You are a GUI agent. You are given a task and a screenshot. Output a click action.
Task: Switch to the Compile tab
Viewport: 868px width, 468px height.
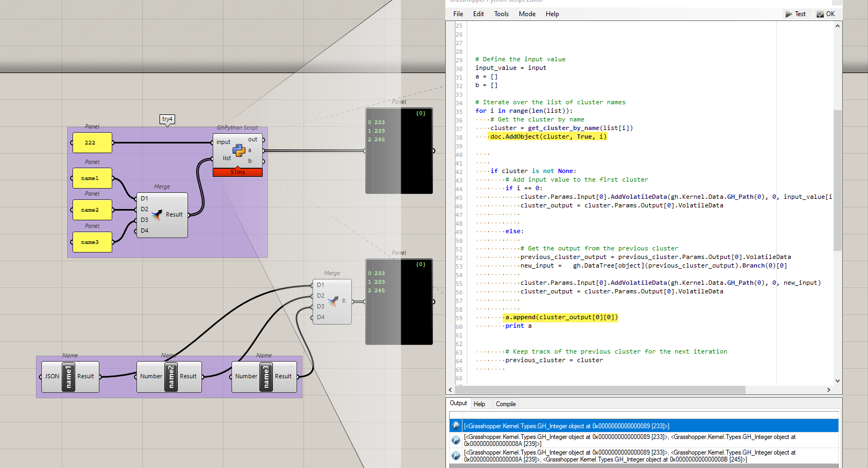[x=505, y=404]
